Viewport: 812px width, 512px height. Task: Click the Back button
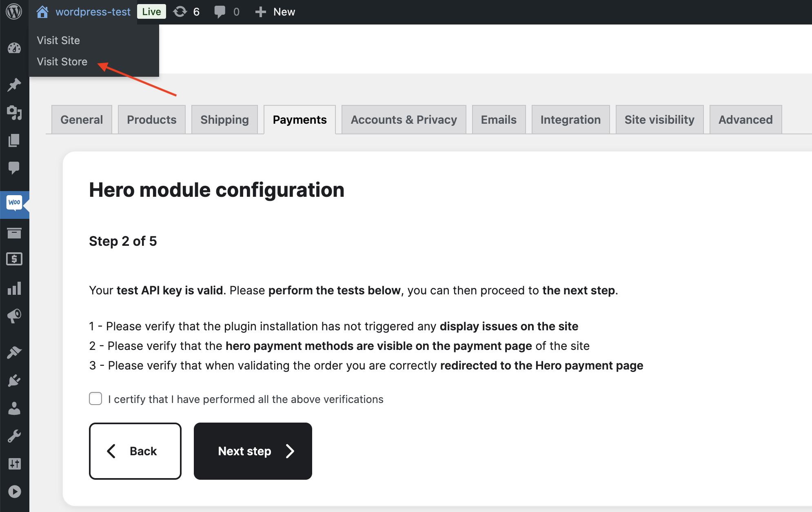135,451
